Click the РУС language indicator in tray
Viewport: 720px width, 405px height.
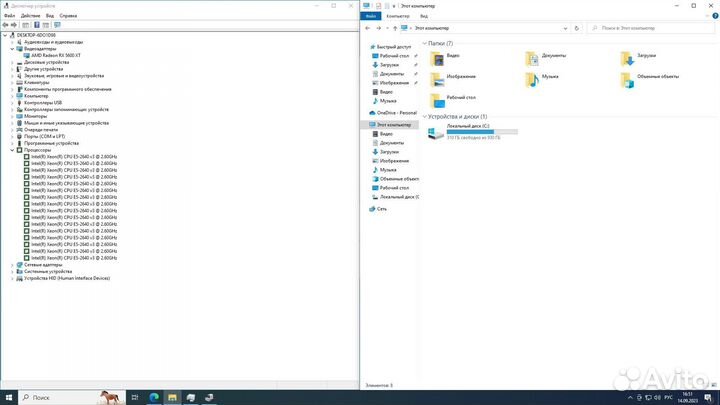[x=669, y=398]
